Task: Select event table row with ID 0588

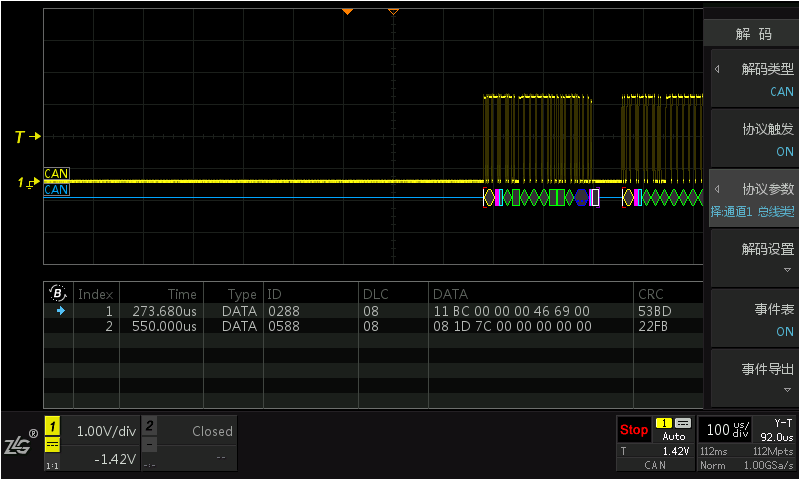Action: click(373, 326)
